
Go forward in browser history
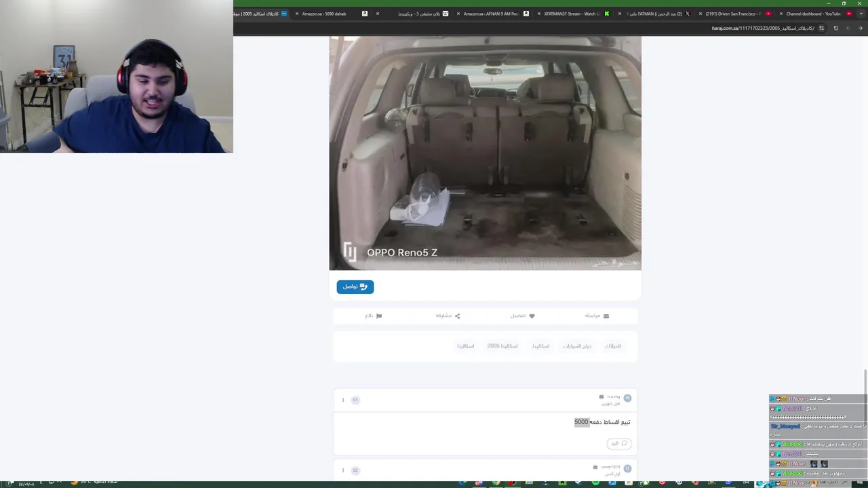[848, 28]
